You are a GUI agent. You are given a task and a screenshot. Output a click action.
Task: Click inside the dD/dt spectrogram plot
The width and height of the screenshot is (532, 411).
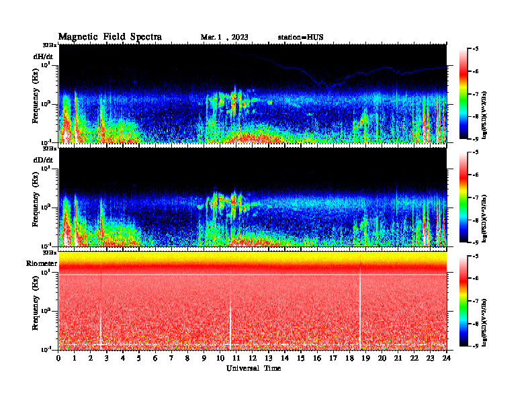click(253, 197)
